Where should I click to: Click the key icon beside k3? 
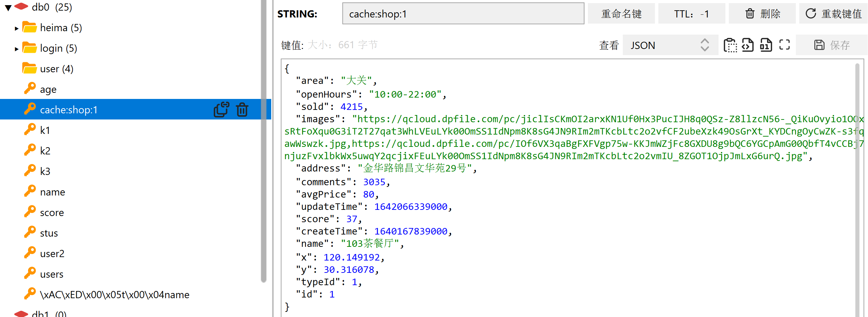coord(30,170)
